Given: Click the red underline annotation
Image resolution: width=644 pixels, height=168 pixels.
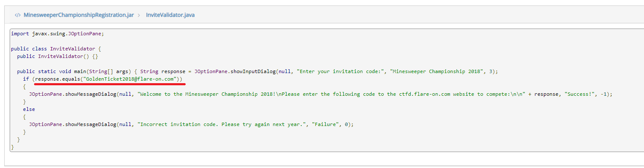Looking at the screenshot, I should pyautogui.click(x=110, y=84).
